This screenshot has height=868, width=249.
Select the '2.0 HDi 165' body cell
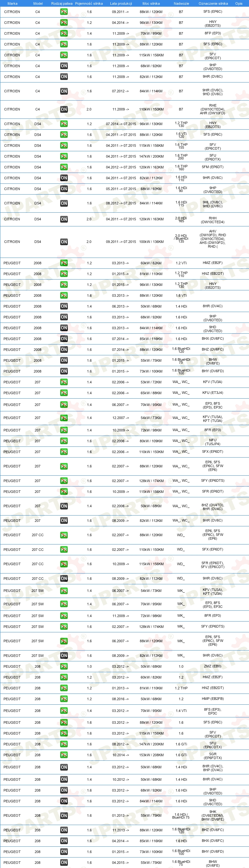click(x=181, y=219)
